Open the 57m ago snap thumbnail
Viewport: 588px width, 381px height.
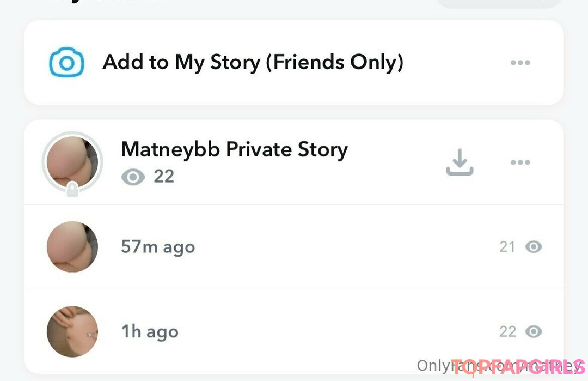(72, 247)
